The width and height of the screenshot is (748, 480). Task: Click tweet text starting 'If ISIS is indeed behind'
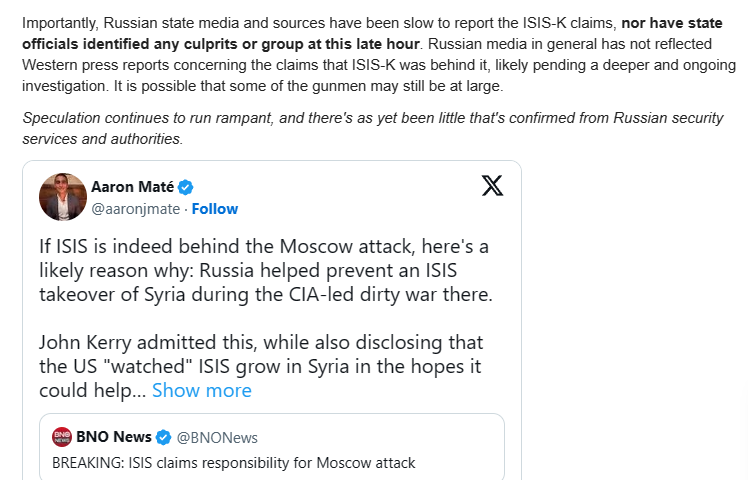click(266, 271)
